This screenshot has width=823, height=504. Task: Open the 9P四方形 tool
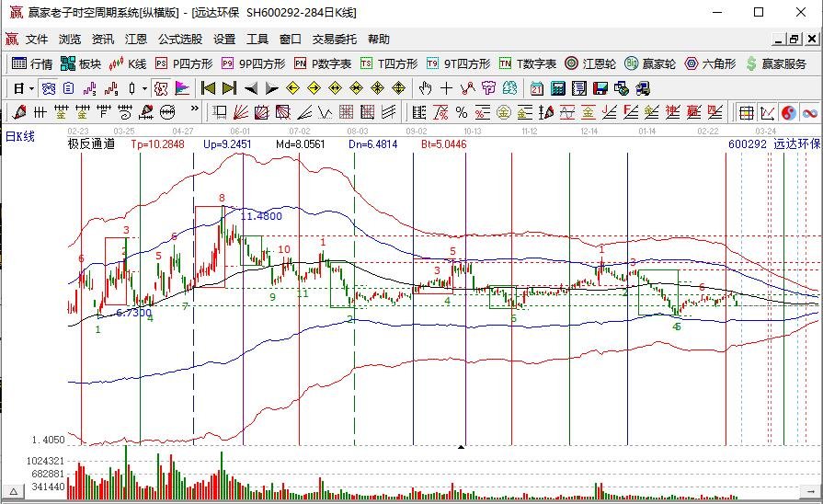pyautogui.click(x=253, y=64)
